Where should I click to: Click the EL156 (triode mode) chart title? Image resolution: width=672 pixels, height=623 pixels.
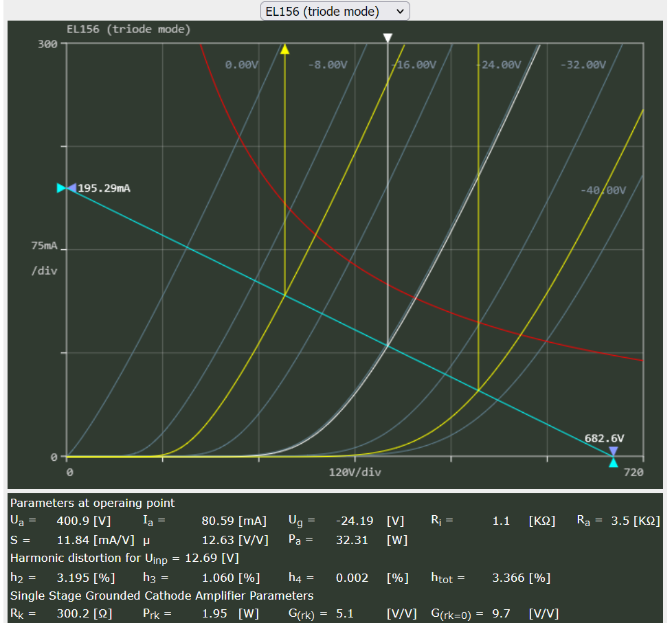[128, 29]
